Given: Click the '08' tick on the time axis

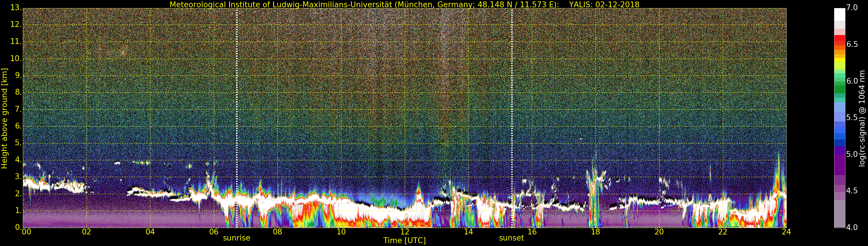Looking at the screenshot, I should [x=277, y=232].
